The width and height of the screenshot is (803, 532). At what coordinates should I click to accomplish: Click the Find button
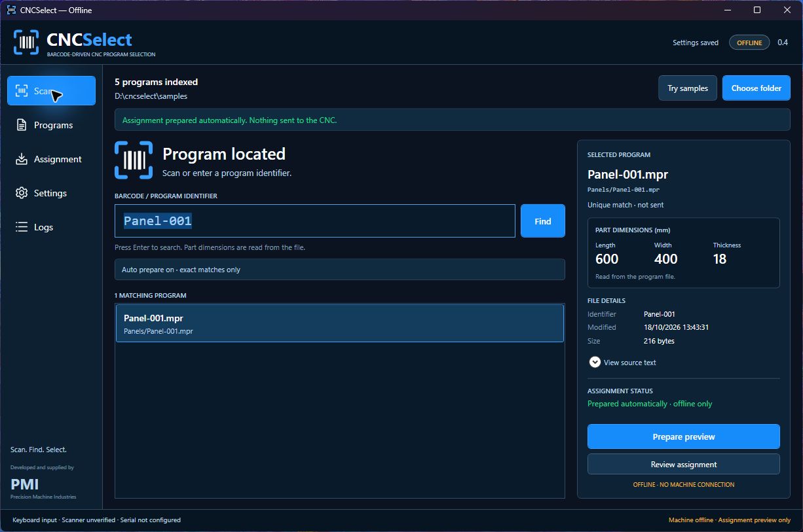pos(543,221)
